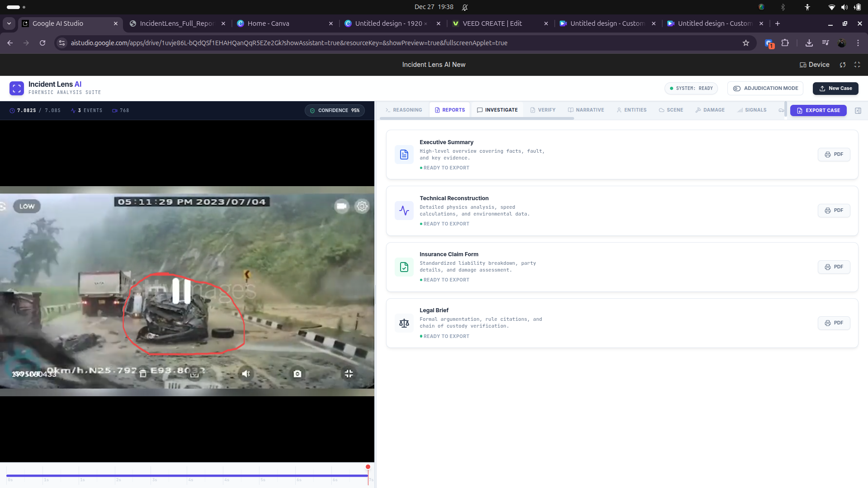Image resolution: width=868 pixels, height=488 pixels.
Task: Export Executive Summary as PDF
Action: point(834,155)
